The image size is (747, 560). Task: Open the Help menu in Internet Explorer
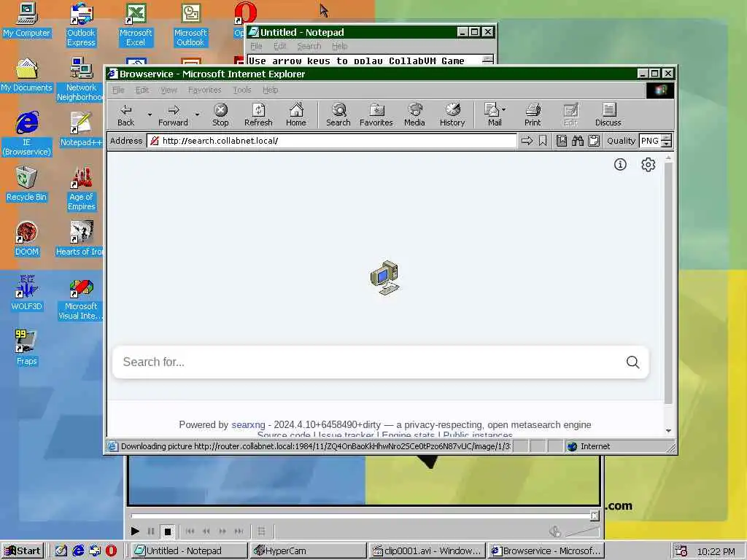click(x=270, y=90)
